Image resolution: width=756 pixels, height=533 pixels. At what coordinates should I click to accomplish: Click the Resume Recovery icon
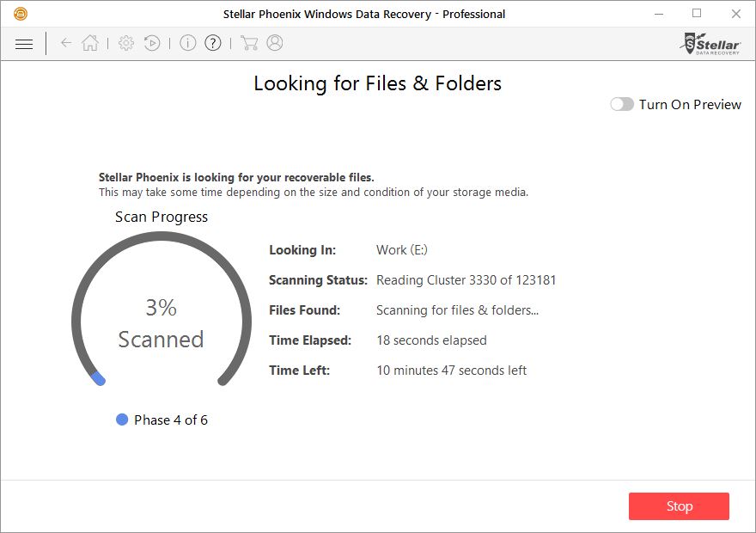pyautogui.click(x=151, y=42)
